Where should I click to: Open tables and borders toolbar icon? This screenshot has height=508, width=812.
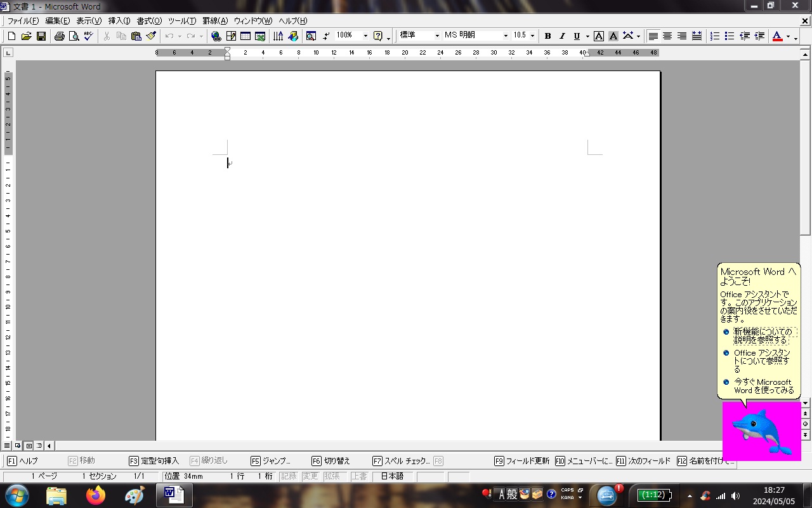click(231, 36)
